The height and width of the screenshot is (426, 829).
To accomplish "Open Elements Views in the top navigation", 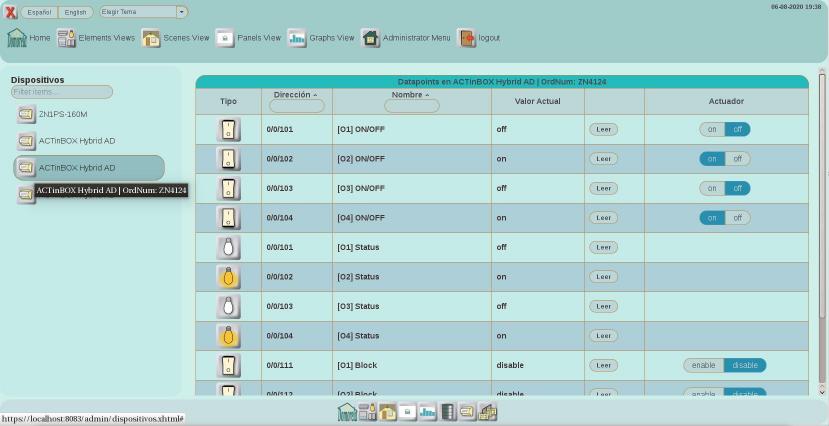I will click(96, 38).
